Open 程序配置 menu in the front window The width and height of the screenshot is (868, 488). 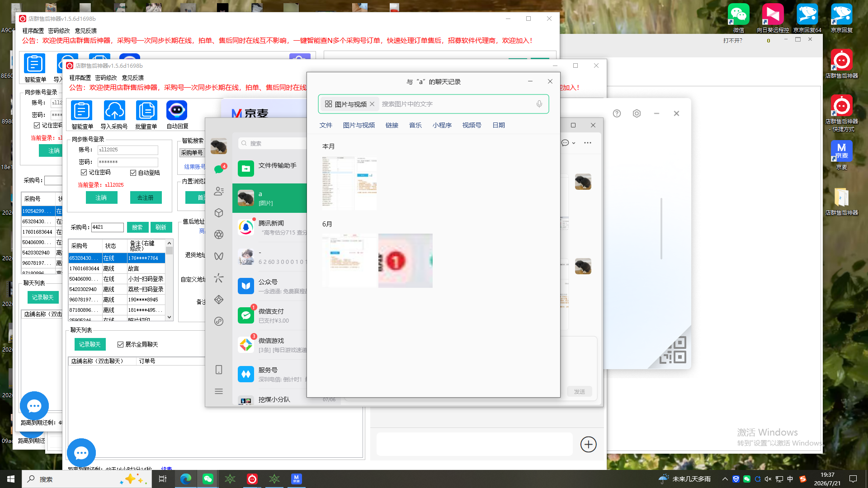(80, 78)
